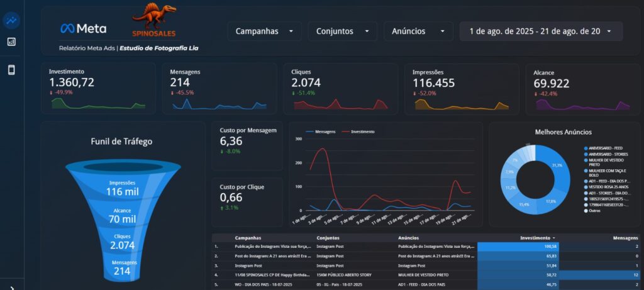
Task: Open the trend line page in sidebar
Action: coord(11,20)
